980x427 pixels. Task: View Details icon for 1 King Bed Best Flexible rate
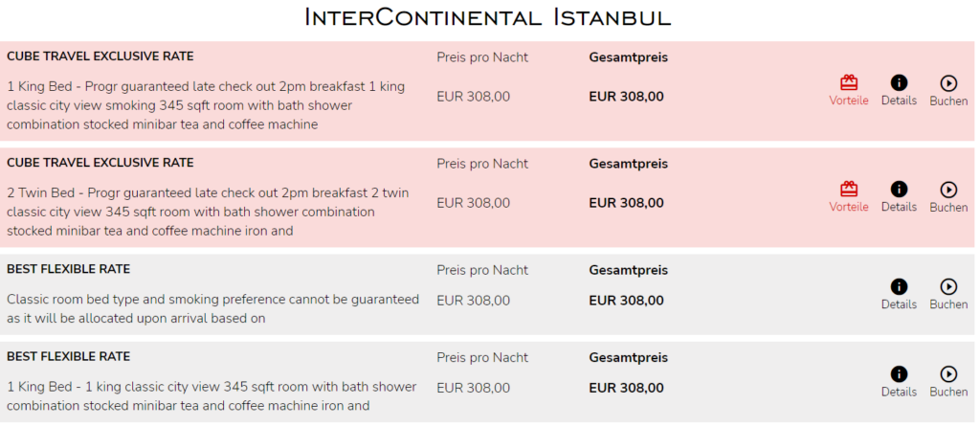tap(899, 374)
